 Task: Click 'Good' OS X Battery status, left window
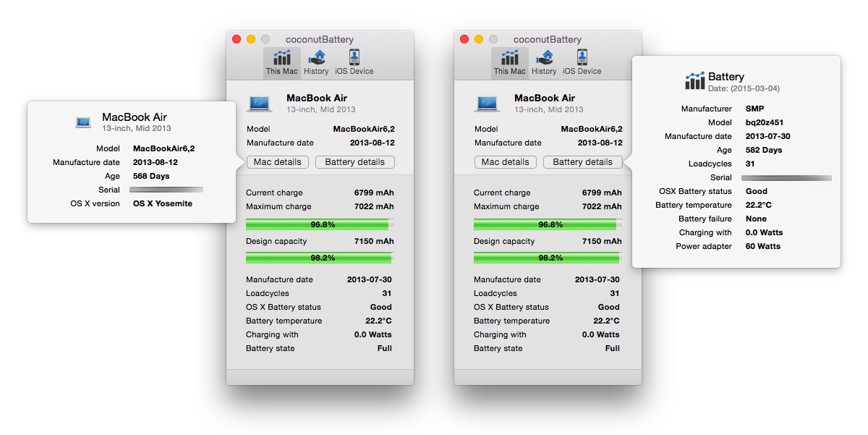(x=381, y=307)
